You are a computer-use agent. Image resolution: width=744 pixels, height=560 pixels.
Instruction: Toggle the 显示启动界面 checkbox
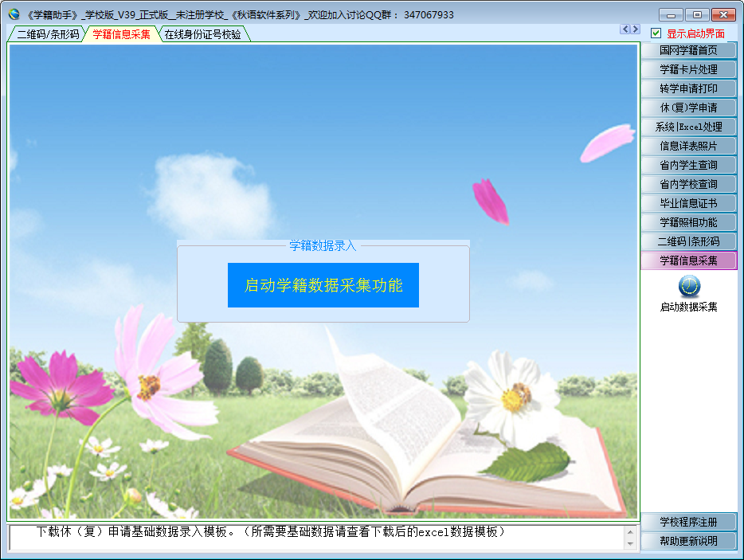(x=656, y=33)
